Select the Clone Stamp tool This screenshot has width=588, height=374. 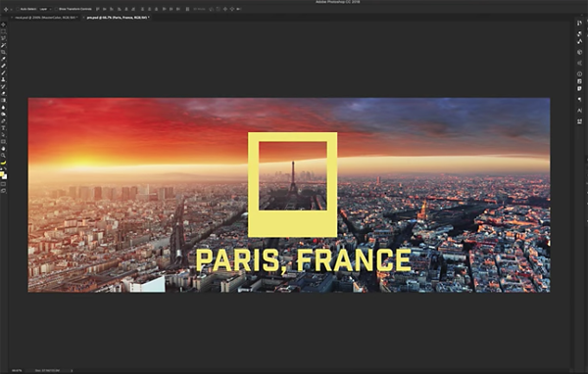point(3,79)
